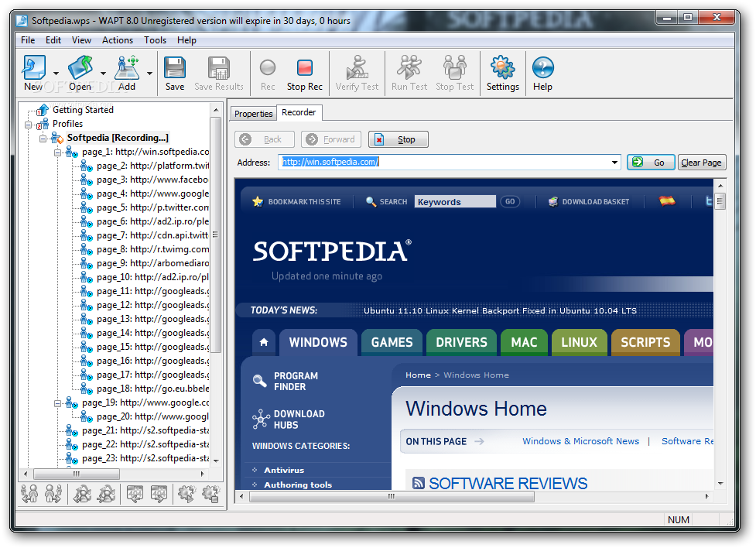
Task: Open the File menu
Action: [x=28, y=40]
